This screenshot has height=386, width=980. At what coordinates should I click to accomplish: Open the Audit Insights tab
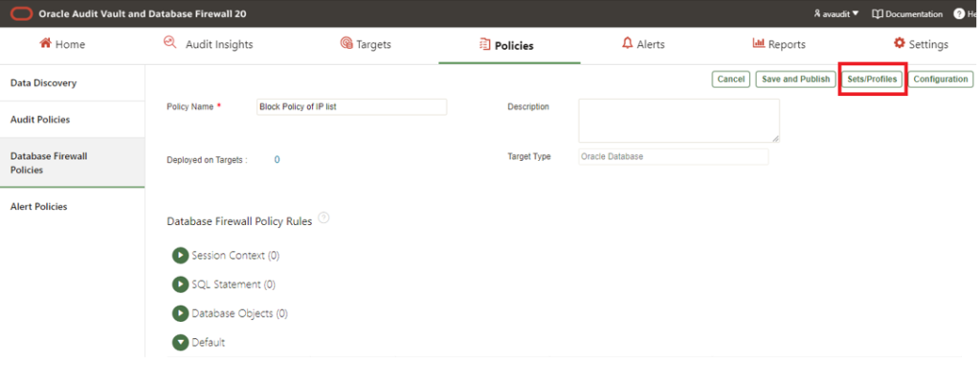coord(208,44)
